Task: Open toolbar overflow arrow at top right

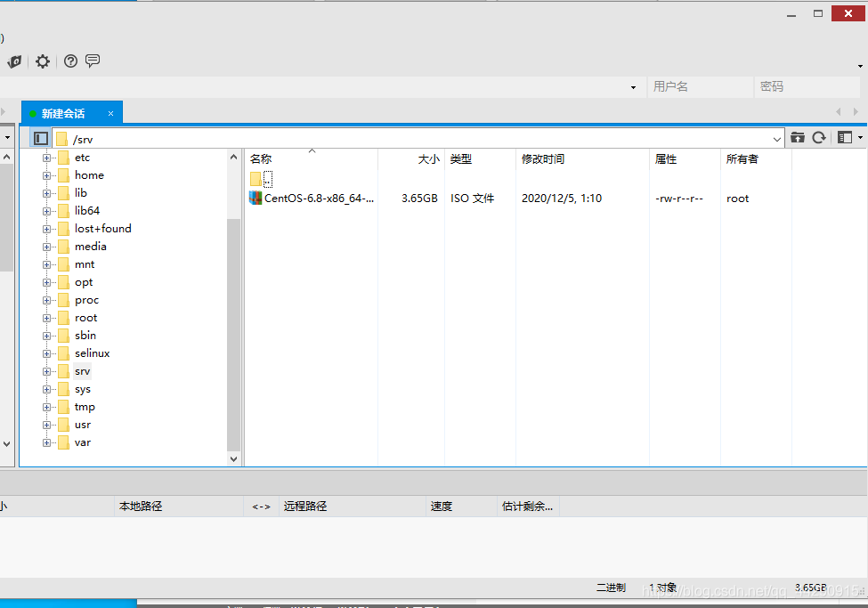Action: click(860, 66)
